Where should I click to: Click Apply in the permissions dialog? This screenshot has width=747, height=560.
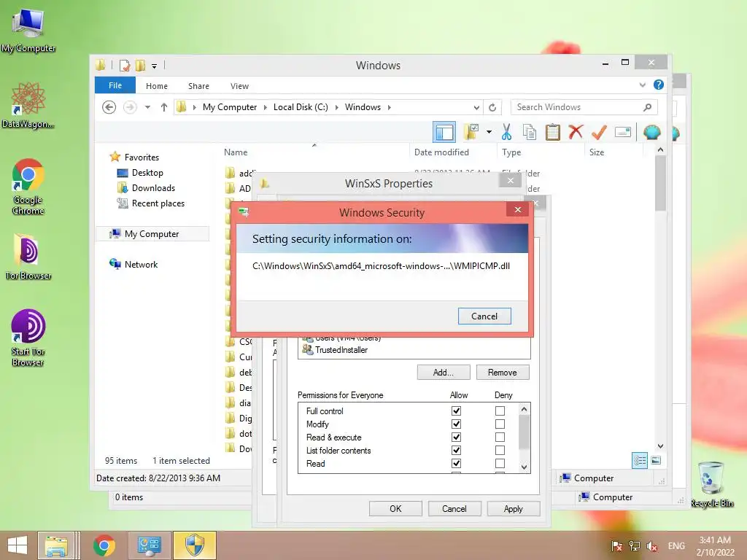pos(513,508)
